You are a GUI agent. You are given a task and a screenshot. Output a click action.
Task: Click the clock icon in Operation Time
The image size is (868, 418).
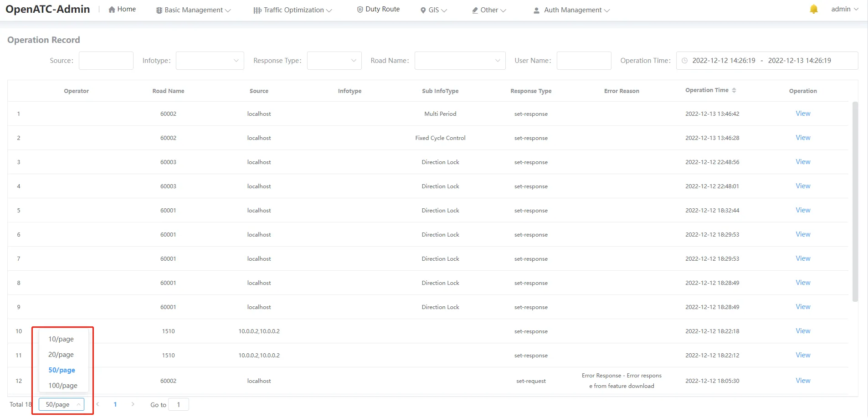point(684,61)
